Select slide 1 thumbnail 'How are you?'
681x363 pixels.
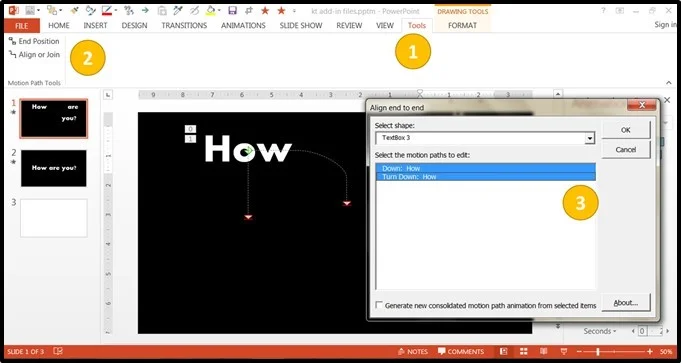tap(54, 119)
